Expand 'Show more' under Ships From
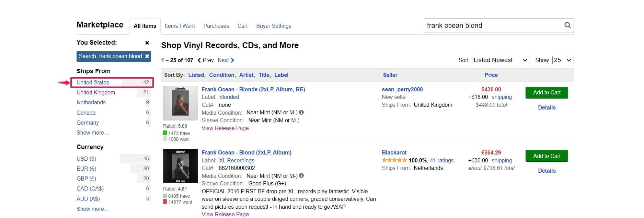Screen dimensions: 644x218 click(93, 133)
